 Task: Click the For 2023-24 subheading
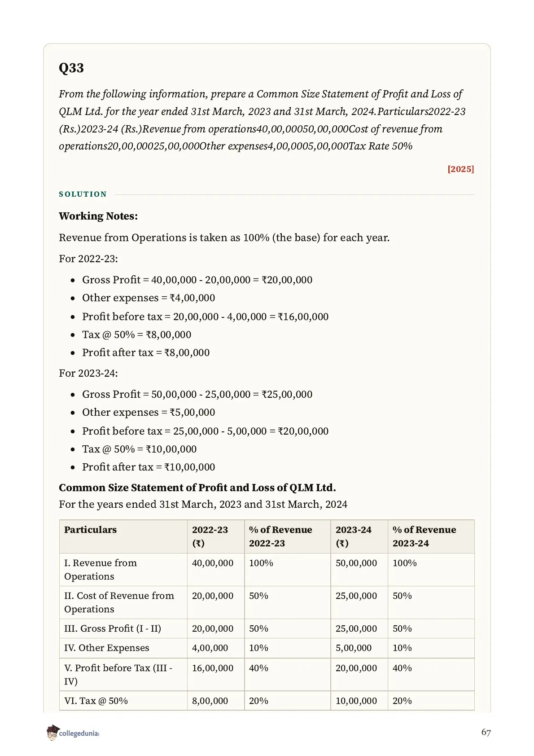point(88,373)
